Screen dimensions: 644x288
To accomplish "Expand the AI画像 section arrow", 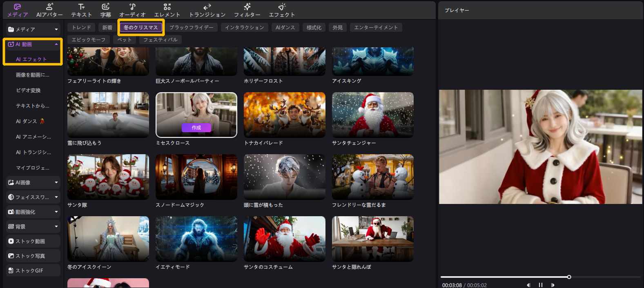I will tap(56, 182).
